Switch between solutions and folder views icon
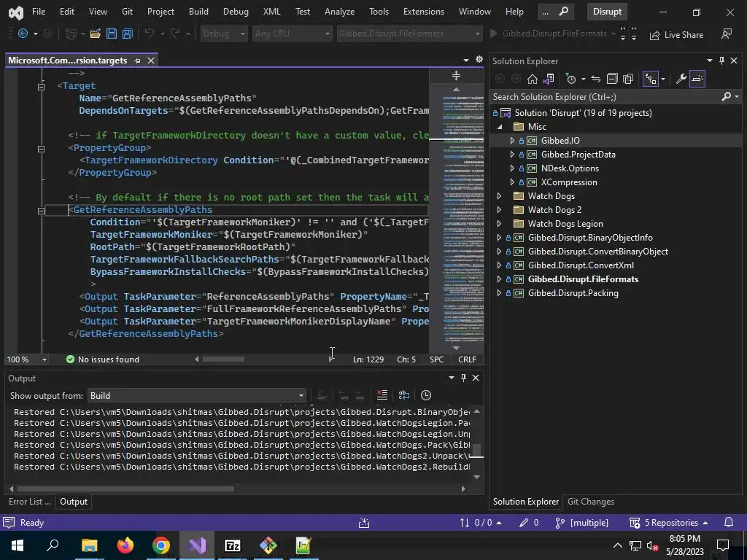747x560 pixels. coord(549,79)
